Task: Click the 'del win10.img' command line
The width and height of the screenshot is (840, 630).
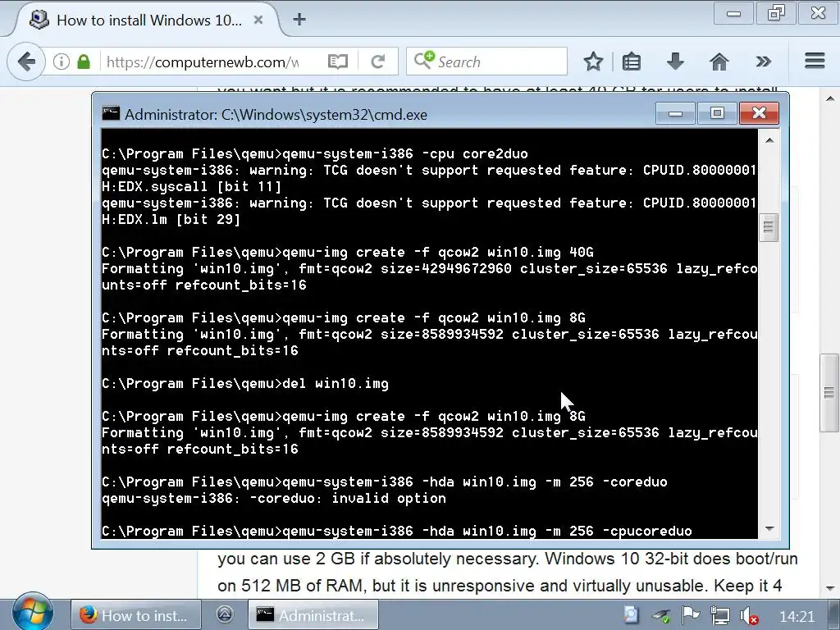Action: tap(244, 384)
